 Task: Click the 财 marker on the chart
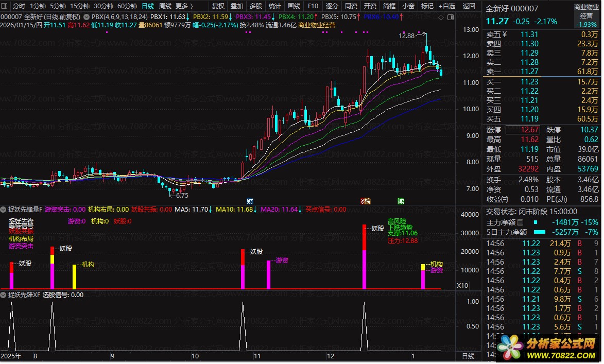pos(250,201)
